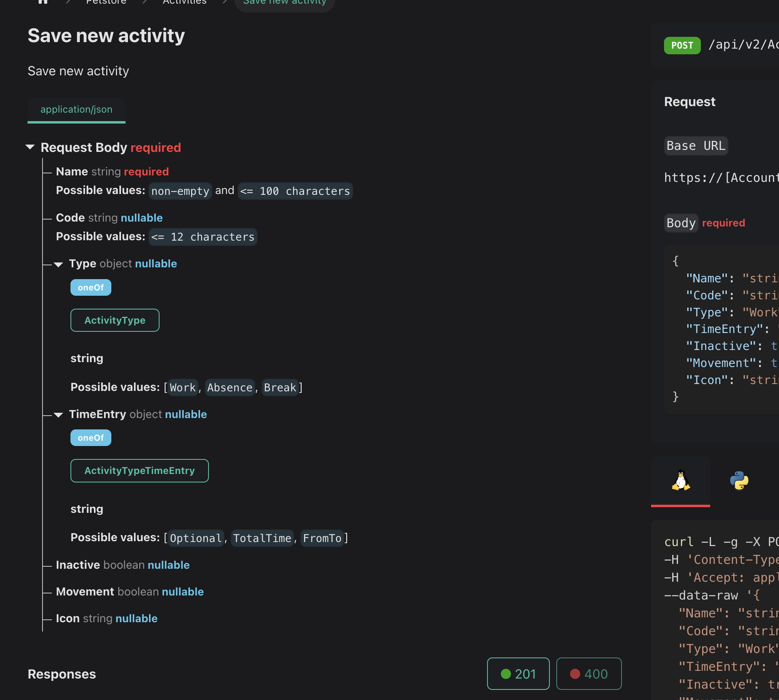Screen dimensions: 779x700
Task: Click the oneOf badge under Type
Action: (91, 287)
